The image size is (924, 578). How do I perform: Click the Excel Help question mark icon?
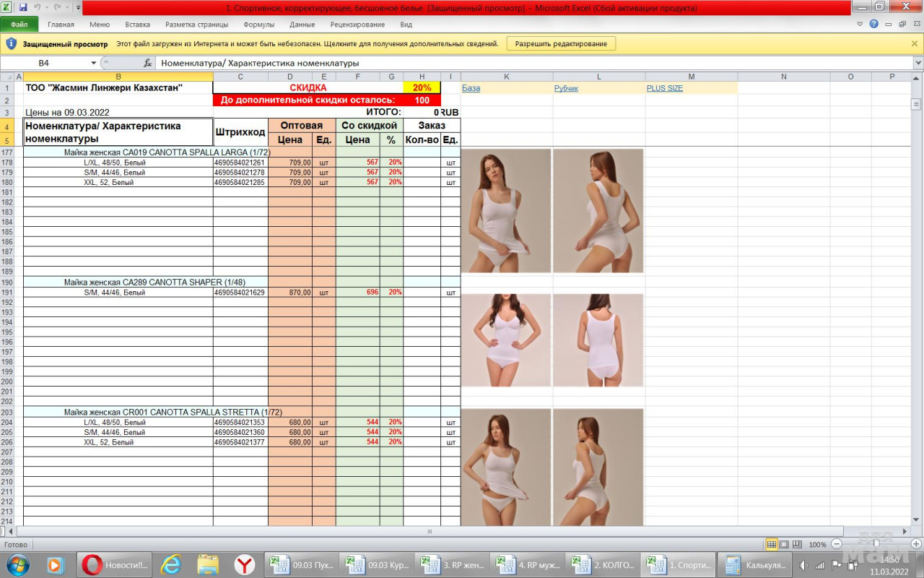coord(874,24)
